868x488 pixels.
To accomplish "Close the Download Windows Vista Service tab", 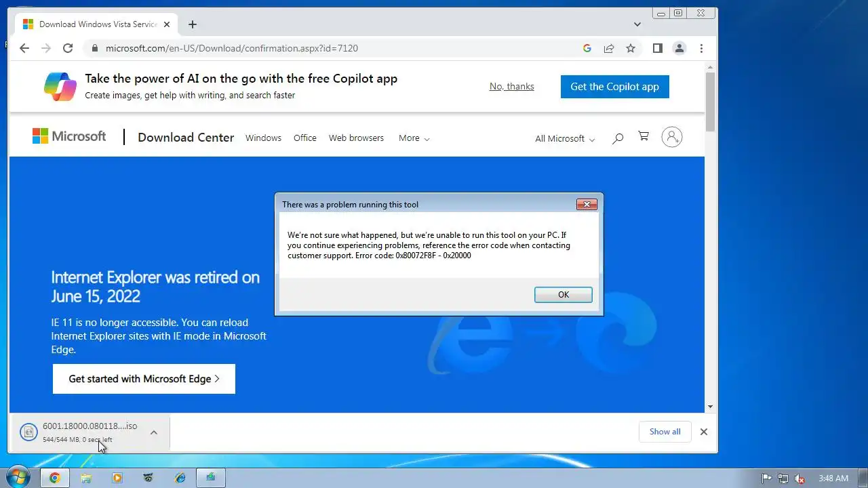I will coord(167,24).
